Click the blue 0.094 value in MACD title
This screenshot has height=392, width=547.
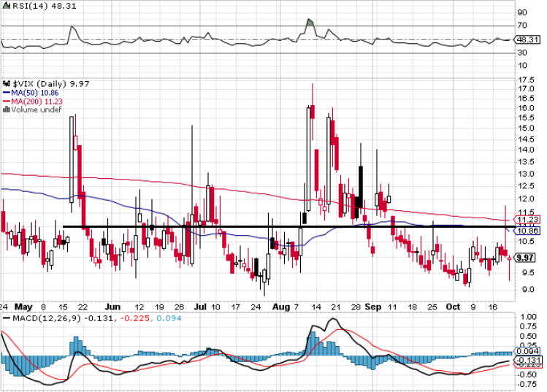[x=169, y=318]
